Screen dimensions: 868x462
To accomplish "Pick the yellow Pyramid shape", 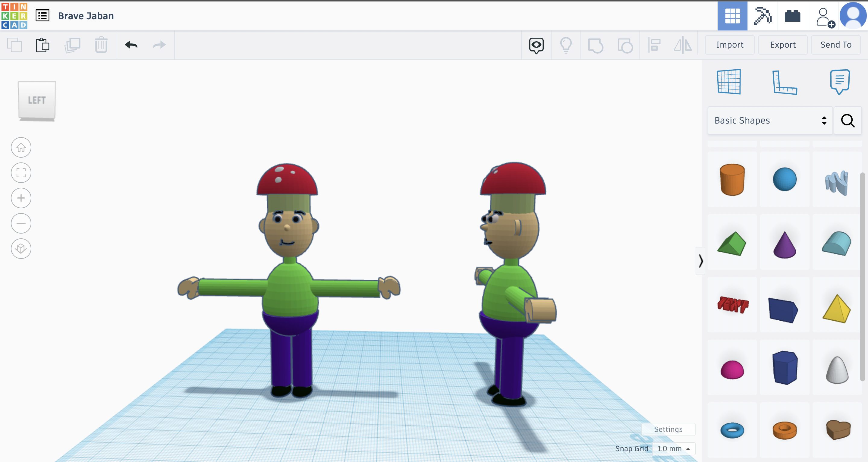I will point(837,305).
